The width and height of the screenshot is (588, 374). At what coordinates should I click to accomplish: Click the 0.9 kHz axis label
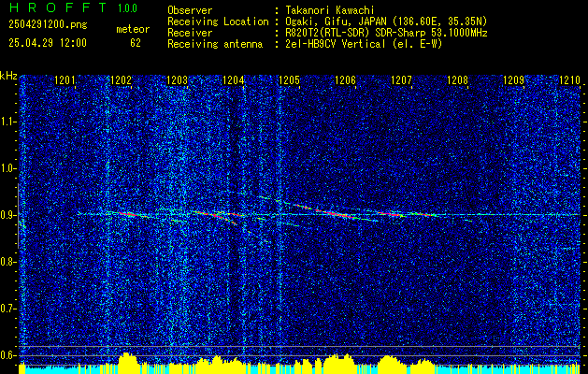(x=7, y=215)
